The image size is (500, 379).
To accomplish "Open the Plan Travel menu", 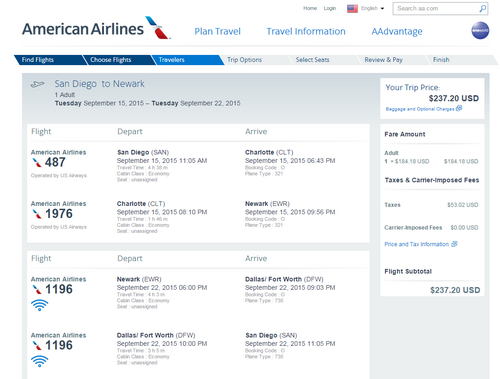I will coord(217,31).
